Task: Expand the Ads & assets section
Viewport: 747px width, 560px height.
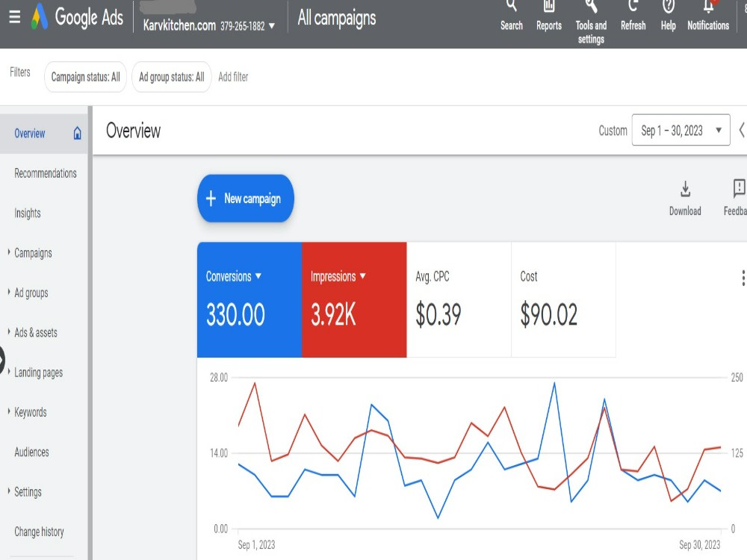Action: click(x=9, y=332)
